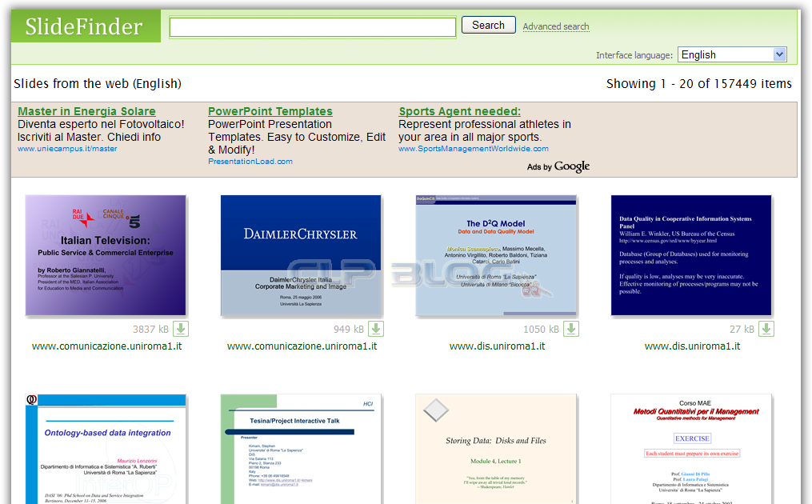Download the DaimlerChrysler slide file
812x504 pixels.
pyautogui.click(x=375, y=328)
